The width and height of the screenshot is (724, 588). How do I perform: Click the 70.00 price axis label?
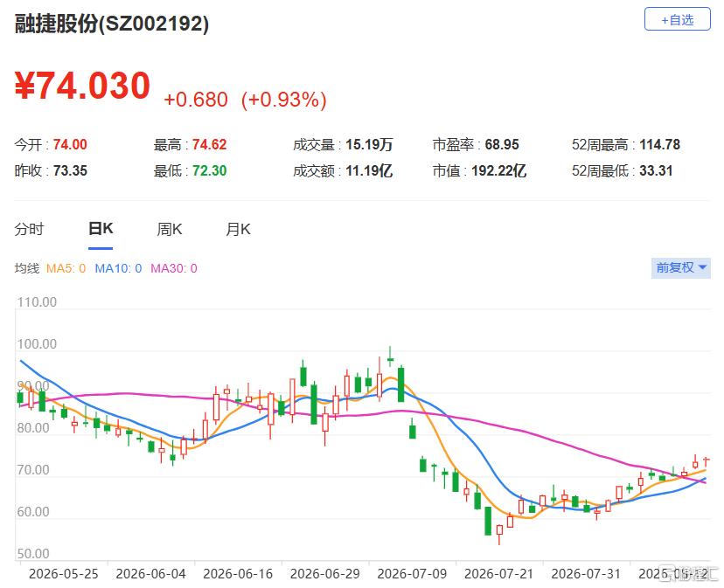33,470
